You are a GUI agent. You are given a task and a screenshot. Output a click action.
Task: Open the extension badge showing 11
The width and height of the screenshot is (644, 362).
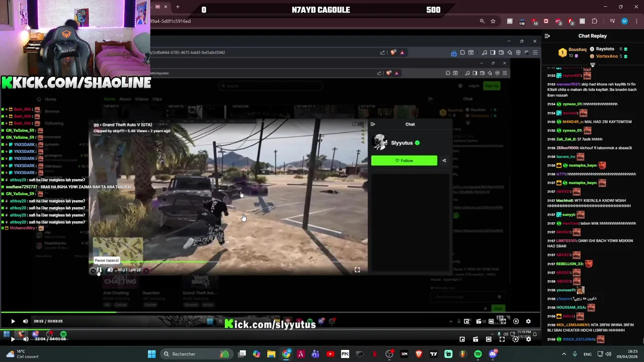(x=534, y=22)
